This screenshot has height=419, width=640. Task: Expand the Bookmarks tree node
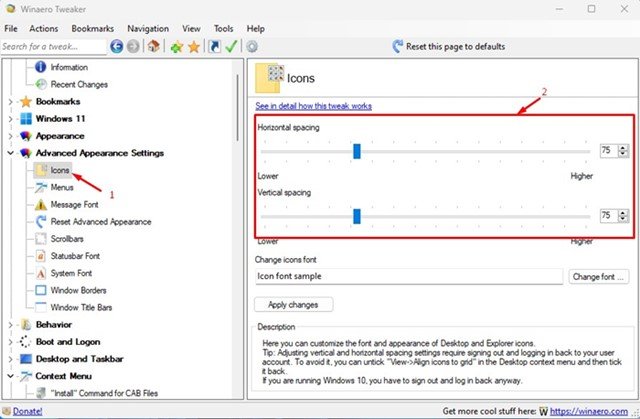pyautogui.click(x=11, y=102)
